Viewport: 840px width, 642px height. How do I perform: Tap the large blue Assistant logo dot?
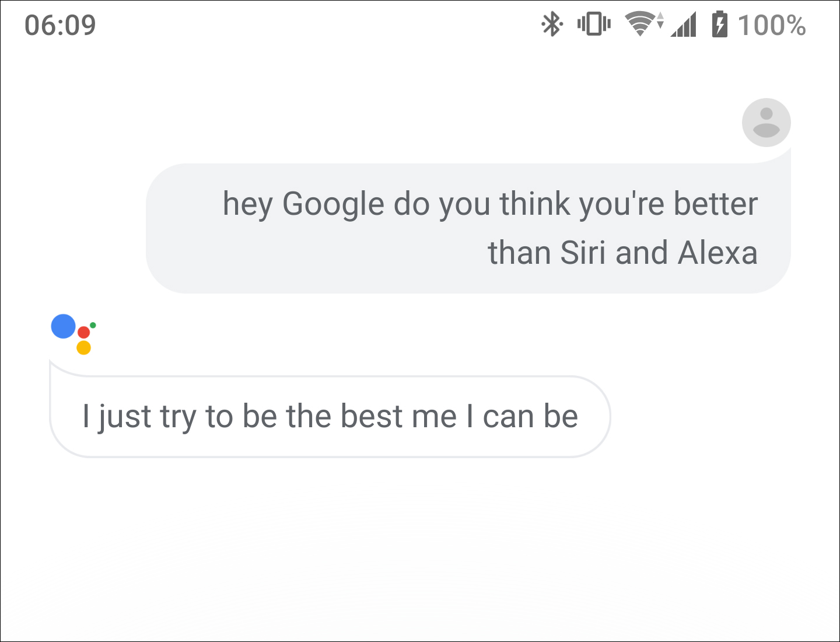64,326
